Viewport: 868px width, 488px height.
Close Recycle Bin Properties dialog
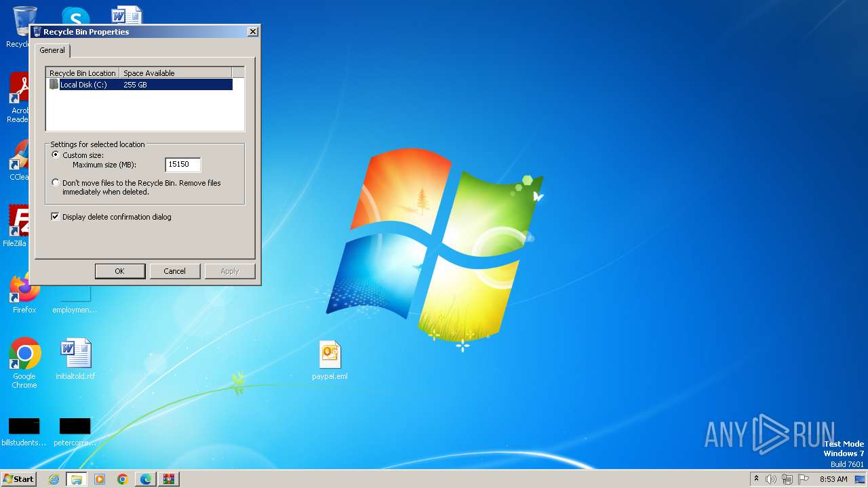(253, 32)
